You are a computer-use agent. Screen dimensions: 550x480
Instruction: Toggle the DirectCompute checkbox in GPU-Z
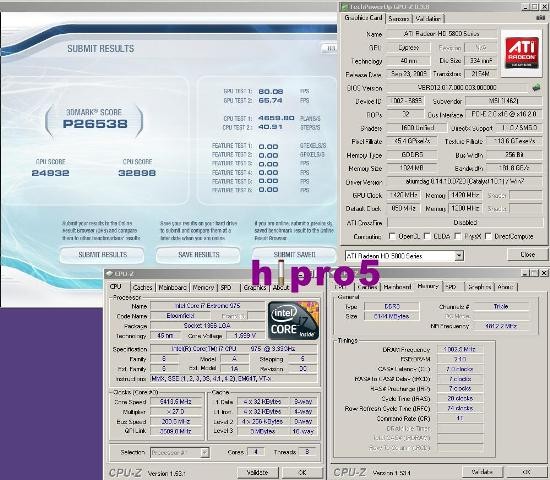[488, 236]
